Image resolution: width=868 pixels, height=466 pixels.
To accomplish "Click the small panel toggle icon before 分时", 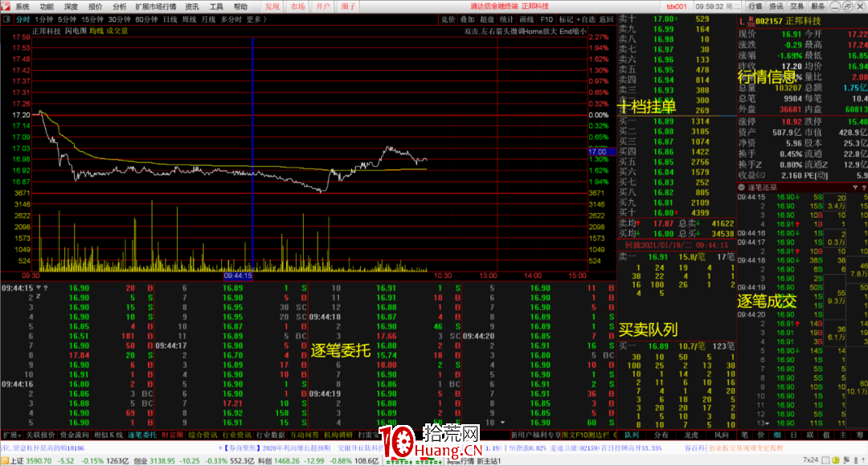I will tap(6, 19).
